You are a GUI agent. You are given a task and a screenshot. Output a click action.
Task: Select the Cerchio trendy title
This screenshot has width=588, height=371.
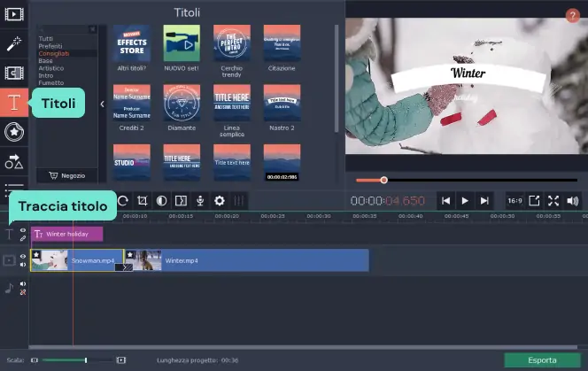(232, 43)
